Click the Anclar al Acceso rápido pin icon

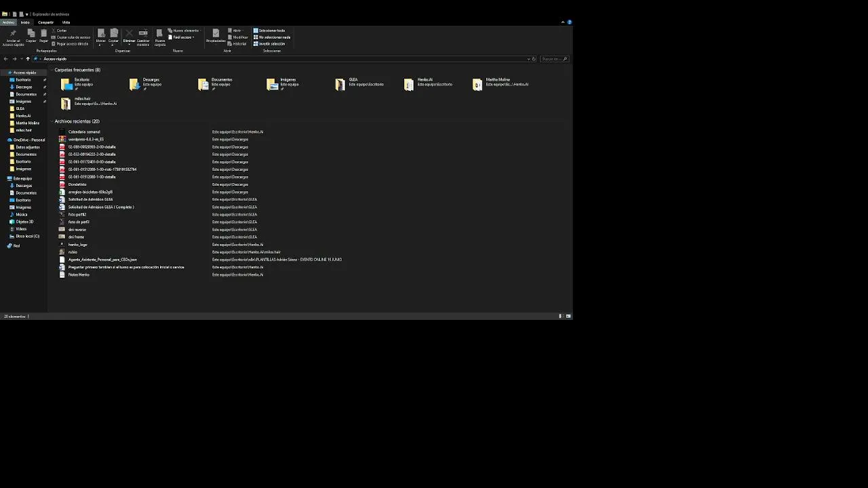(x=13, y=33)
